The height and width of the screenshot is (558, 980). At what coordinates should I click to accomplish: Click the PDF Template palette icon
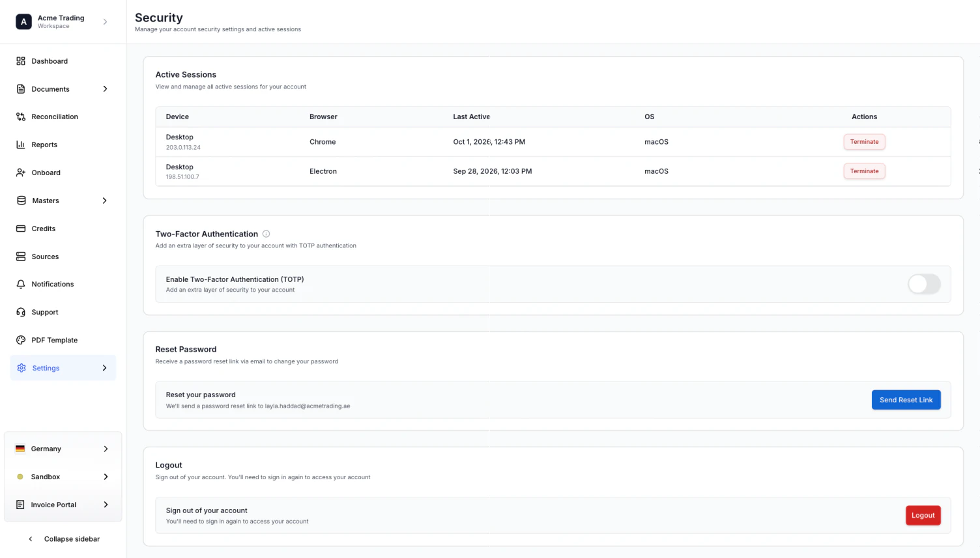click(21, 340)
